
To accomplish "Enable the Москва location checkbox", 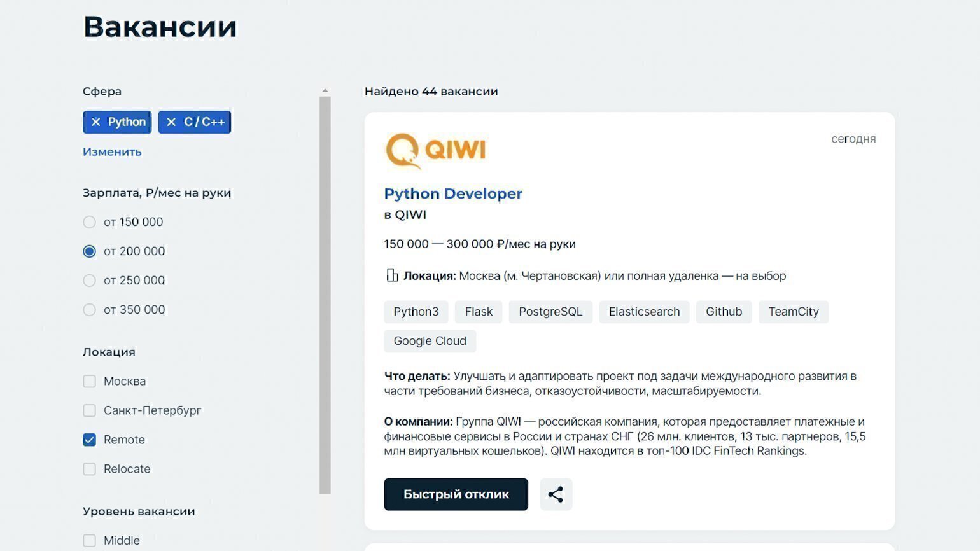I will click(x=90, y=381).
